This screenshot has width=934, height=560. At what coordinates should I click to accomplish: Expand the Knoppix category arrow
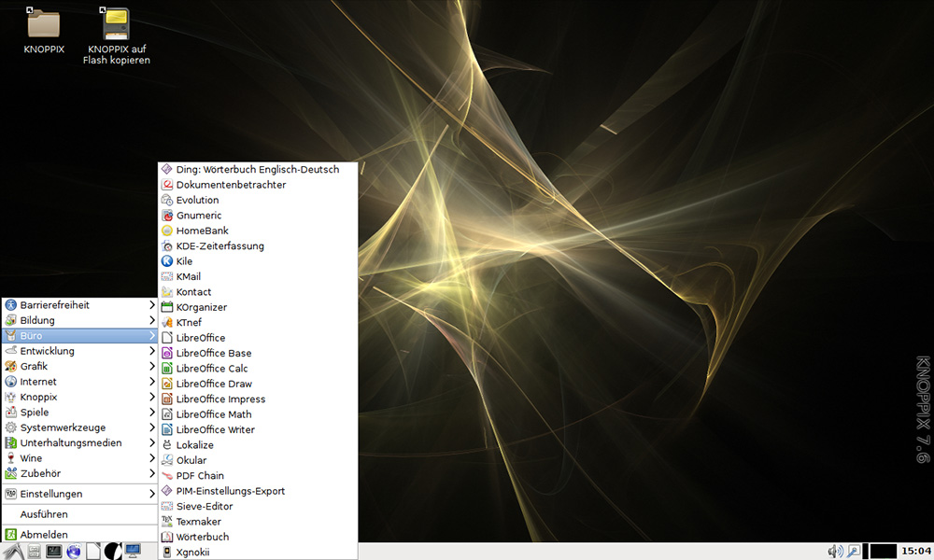click(152, 397)
